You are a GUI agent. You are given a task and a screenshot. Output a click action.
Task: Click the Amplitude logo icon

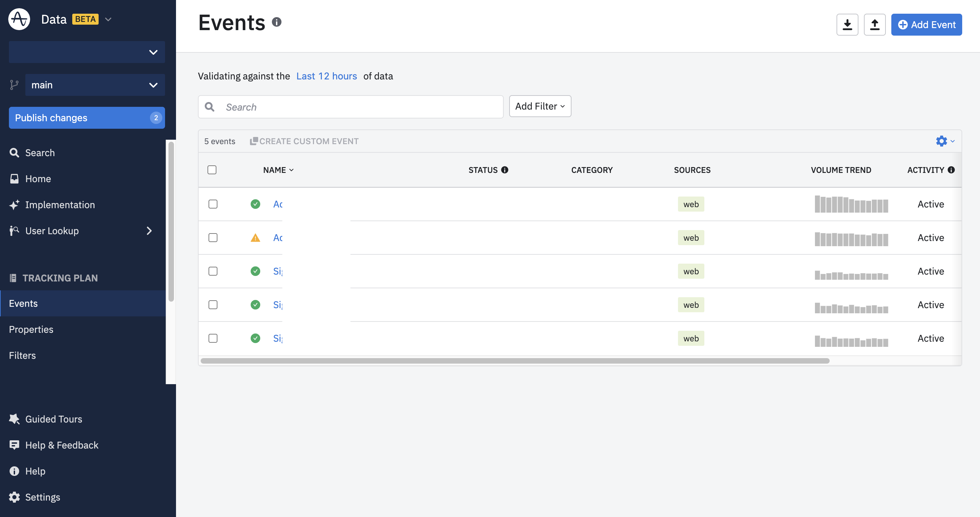coord(19,19)
